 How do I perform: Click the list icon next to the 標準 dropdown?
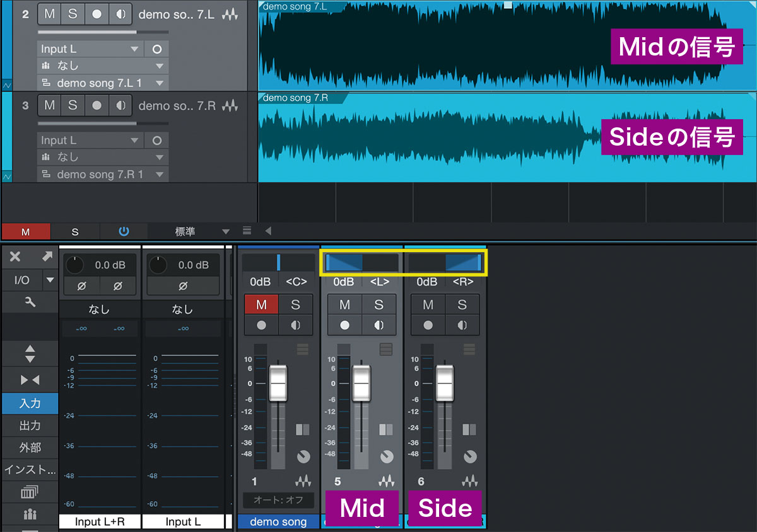246,231
